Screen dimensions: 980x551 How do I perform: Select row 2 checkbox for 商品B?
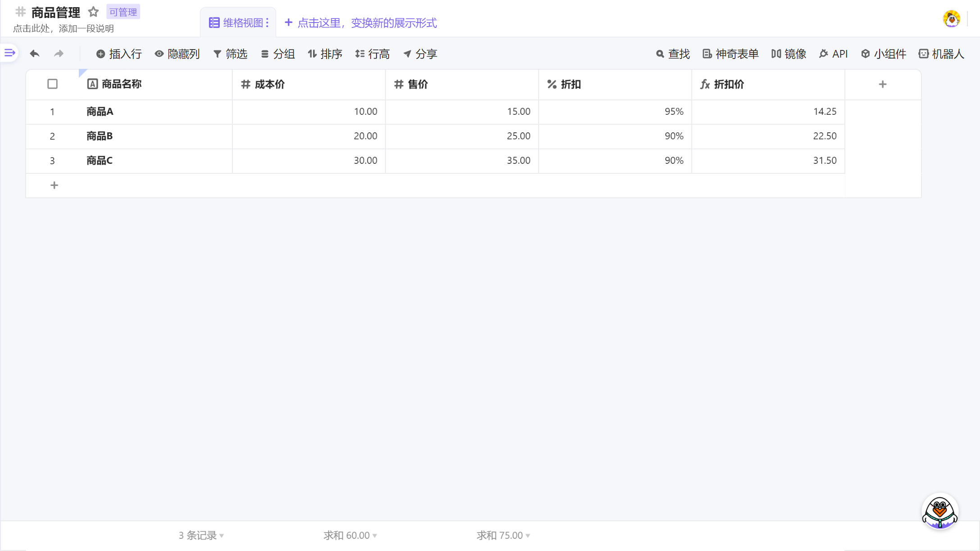(53, 136)
